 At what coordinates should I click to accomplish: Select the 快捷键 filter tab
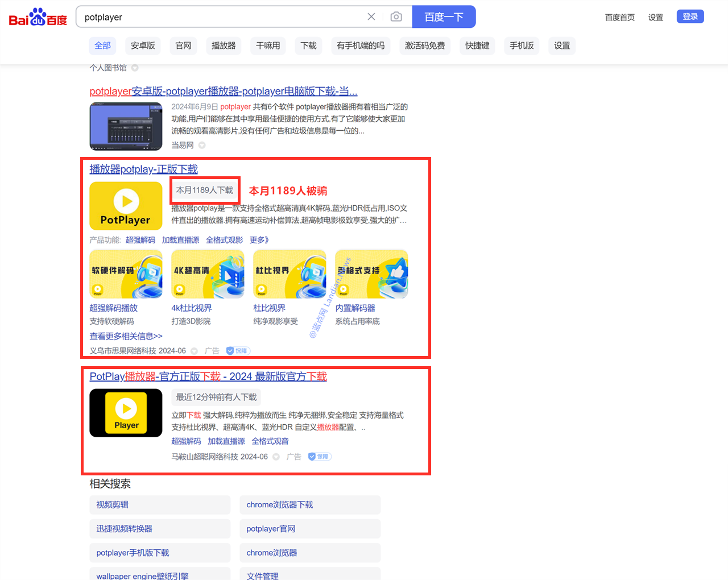[477, 45]
